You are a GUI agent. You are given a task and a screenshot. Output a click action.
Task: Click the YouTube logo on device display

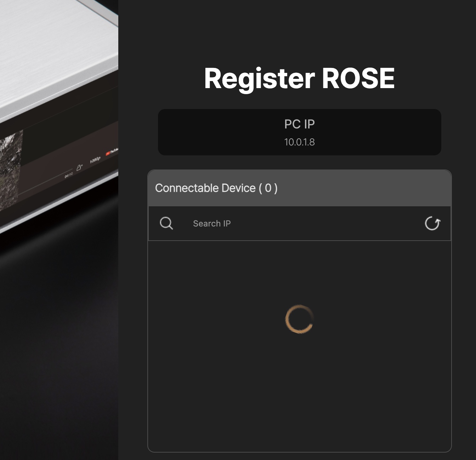[112, 152]
